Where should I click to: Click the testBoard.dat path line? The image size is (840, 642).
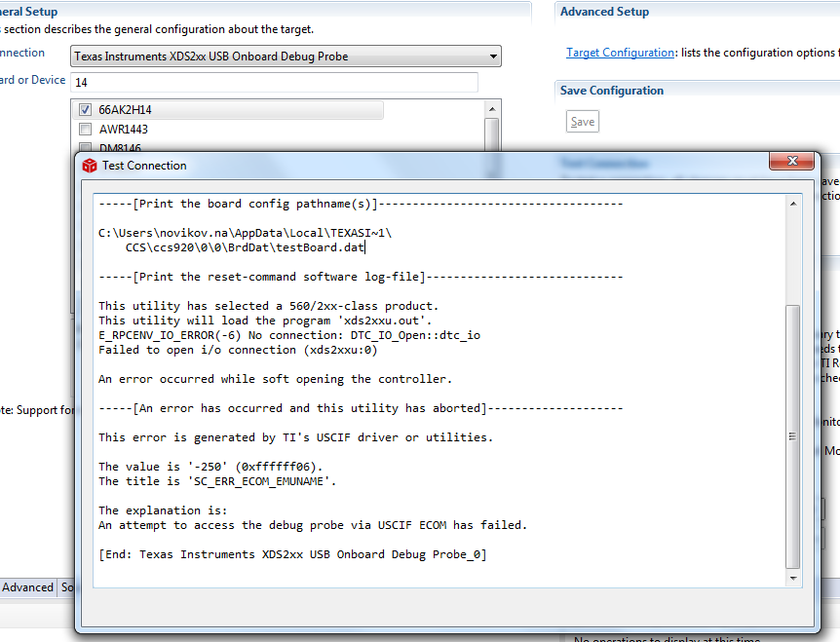pos(246,247)
